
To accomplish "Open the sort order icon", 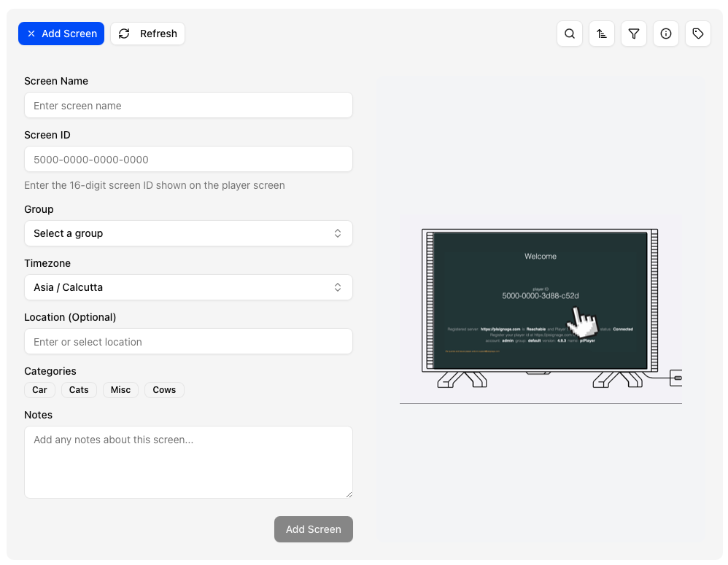I will click(x=602, y=34).
